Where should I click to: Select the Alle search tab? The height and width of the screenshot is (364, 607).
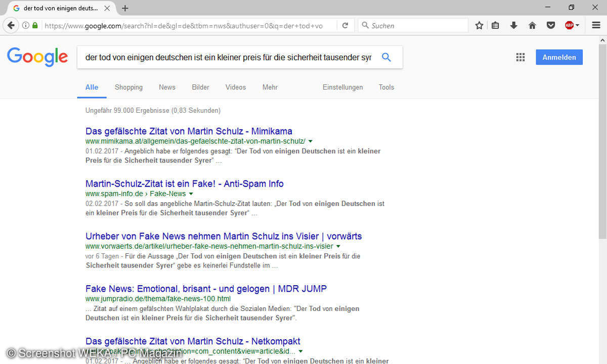pos(92,87)
